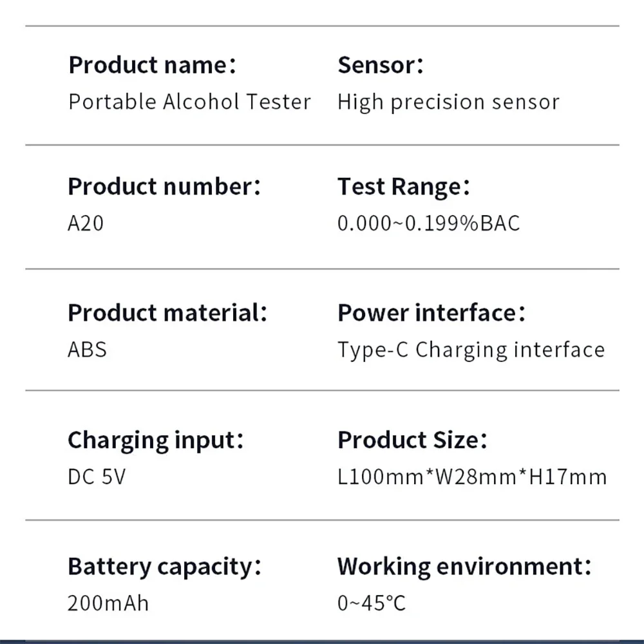Click the '0.000~0.199%BAC' range value
This screenshot has width=644, height=644.
pyautogui.click(x=428, y=223)
